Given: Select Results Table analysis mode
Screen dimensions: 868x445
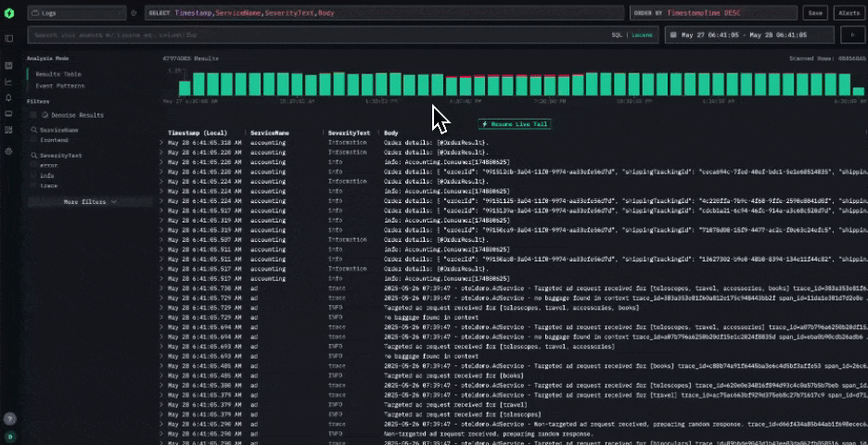Looking at the screenshot, I should 57,74.
